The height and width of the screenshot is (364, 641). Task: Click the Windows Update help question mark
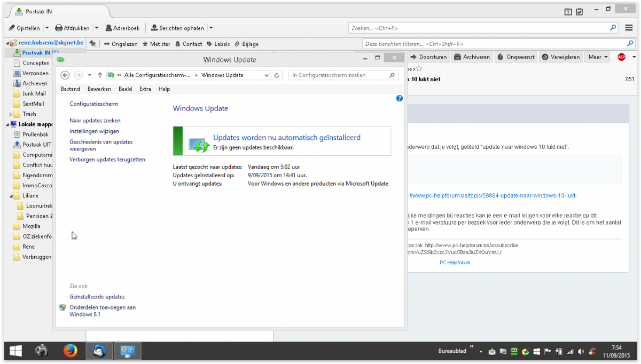point(400,99)
